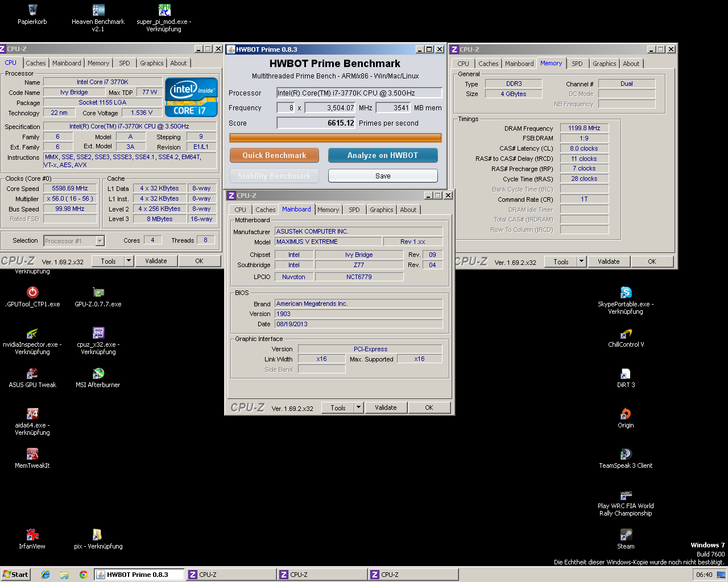Viewport: 728px width, 582px height.
Task: Click the Score field showing 6615.12
Action: 316,123
